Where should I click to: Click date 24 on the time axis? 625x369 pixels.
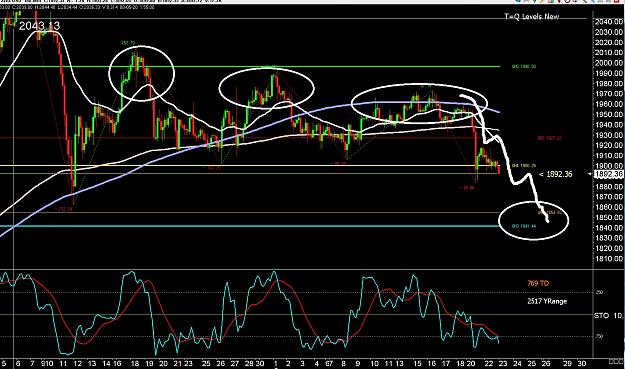pos(517,363)
